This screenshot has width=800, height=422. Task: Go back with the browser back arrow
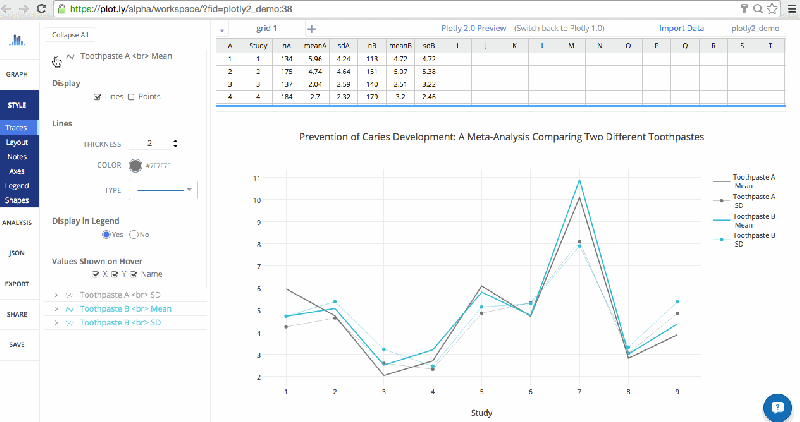coord(7,9)
